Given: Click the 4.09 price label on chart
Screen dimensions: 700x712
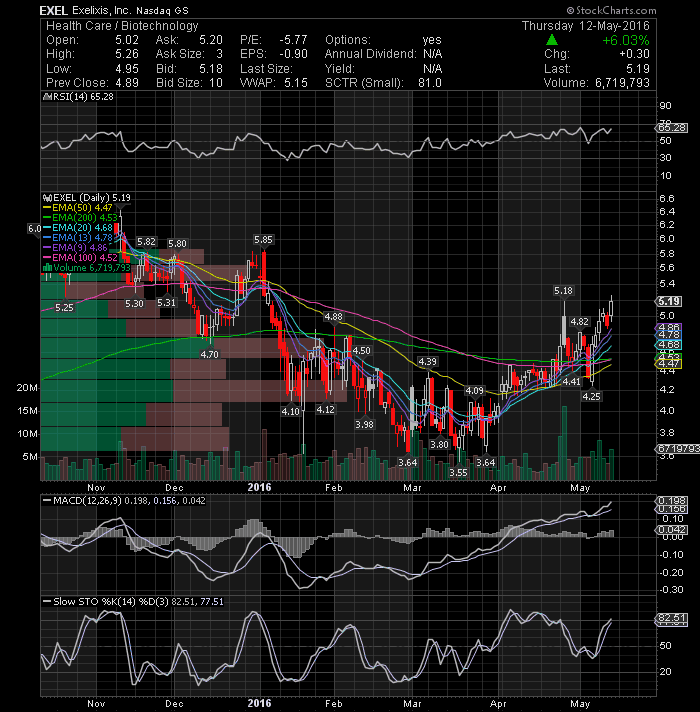Looking at the screenshot, I should click(x=474, y=391).
